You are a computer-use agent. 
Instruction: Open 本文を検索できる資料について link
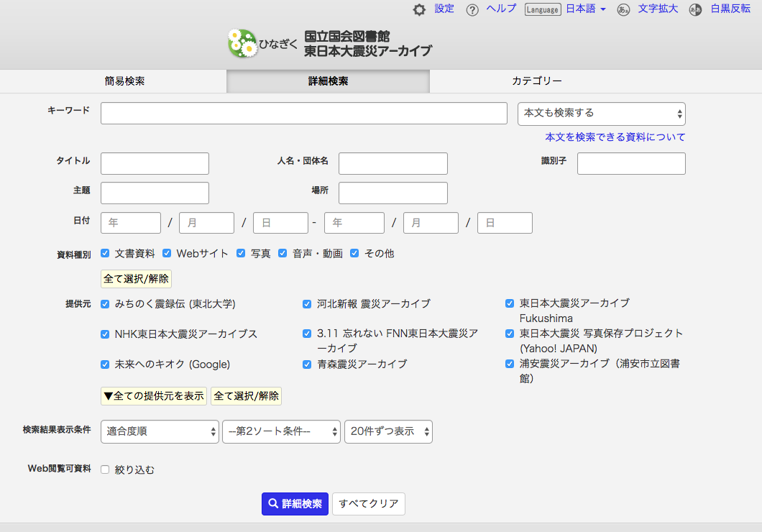615,137
